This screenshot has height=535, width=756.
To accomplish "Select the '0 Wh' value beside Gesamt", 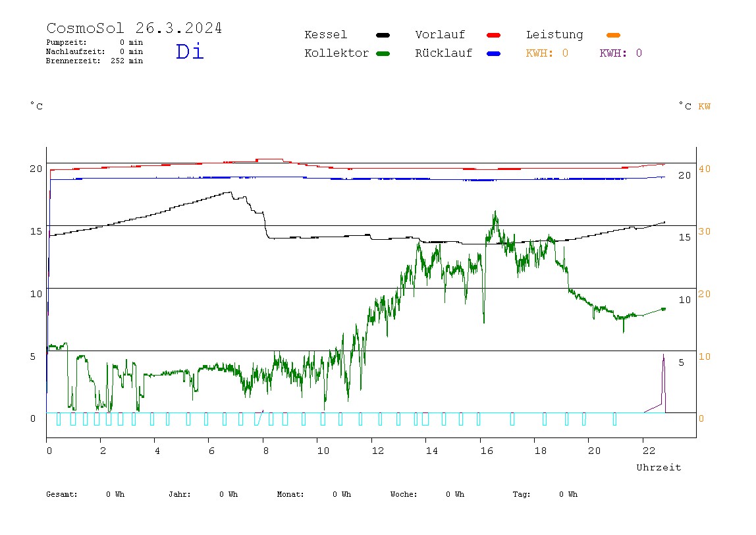I will (115, 494).
